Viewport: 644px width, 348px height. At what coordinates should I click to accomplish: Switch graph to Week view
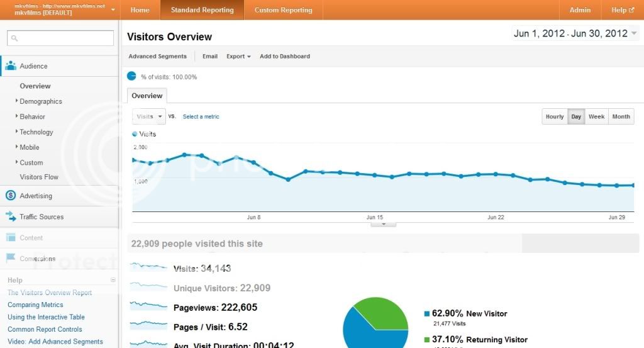coord(596,116)
